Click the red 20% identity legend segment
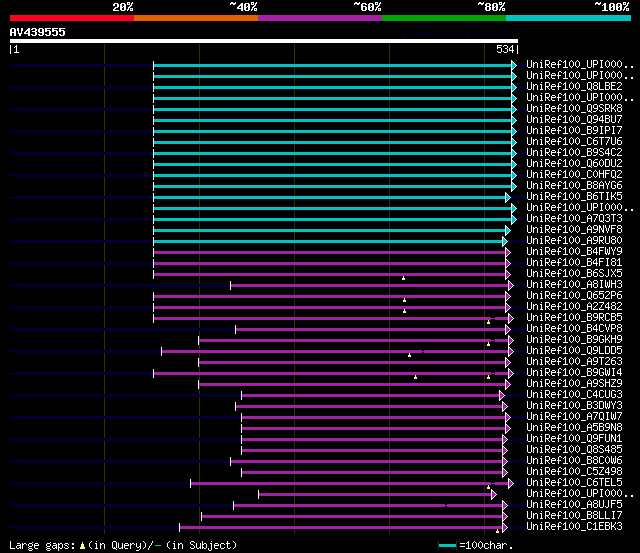Viewport: 640px width, 553px height. tap(72, 18)
